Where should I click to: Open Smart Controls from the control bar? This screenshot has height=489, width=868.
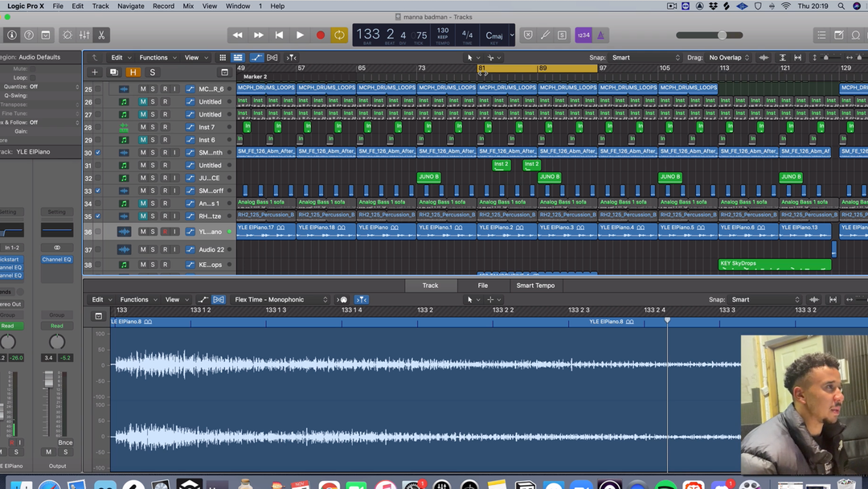67,35
